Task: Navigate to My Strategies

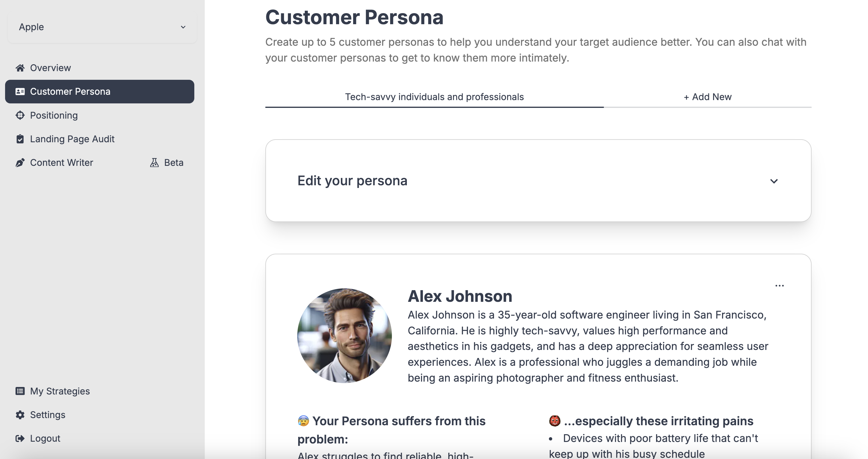Action: pos(60,391)
